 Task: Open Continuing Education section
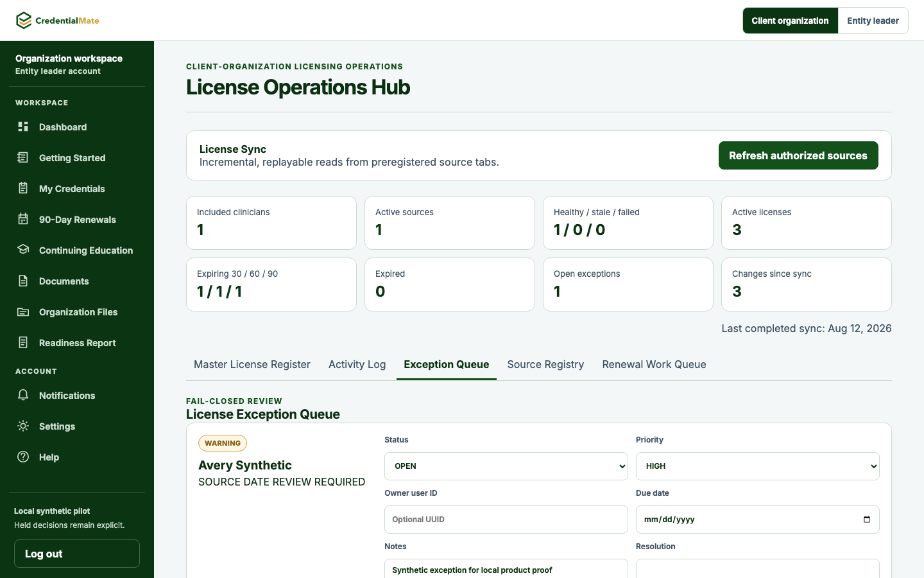click(x=77, y=250)
